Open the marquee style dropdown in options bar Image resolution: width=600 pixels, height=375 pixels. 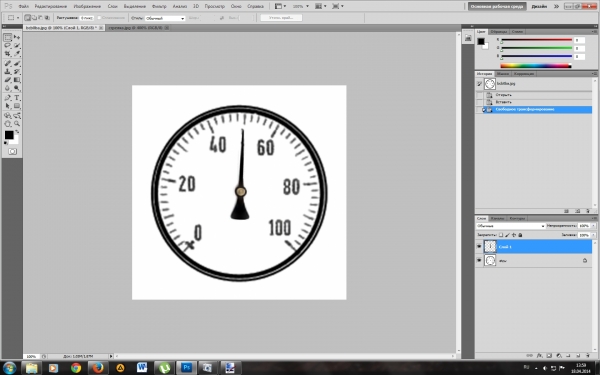pyautogui.click(x=165, y=18)
